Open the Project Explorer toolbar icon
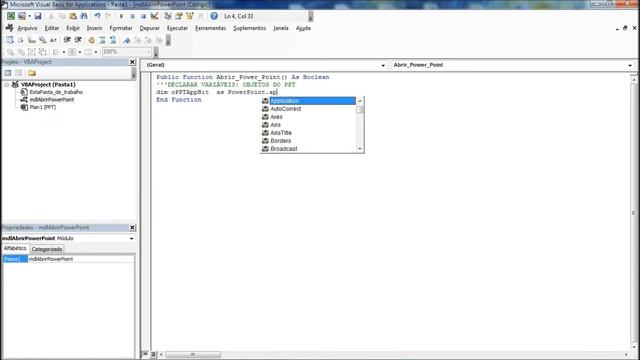 (167, 16)
